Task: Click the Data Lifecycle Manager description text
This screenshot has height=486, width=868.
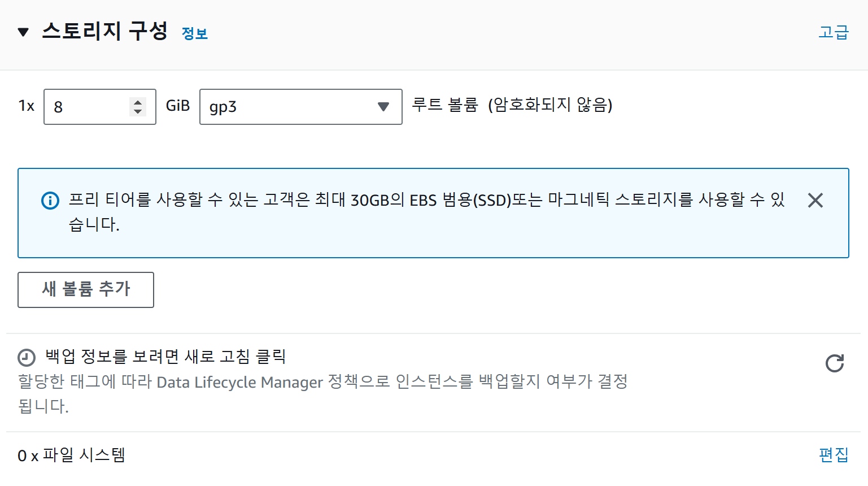Action: point(323,394)
